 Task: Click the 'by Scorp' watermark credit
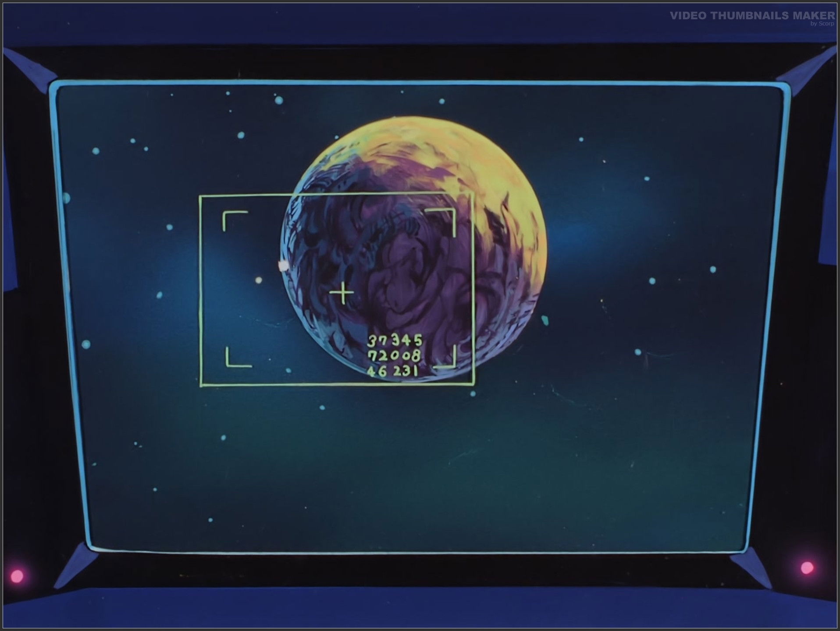[822, 24]
